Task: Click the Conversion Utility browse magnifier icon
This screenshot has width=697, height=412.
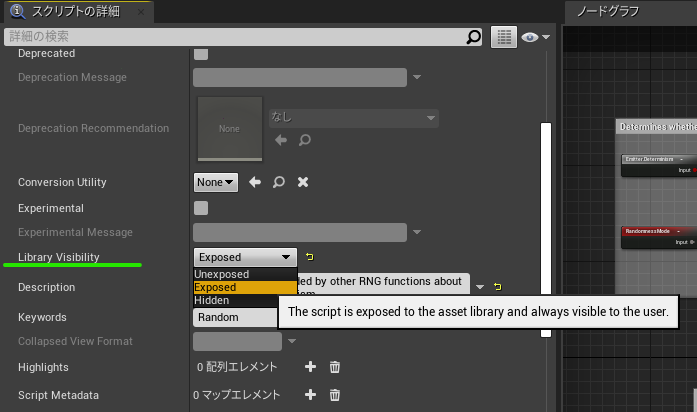Action: click(279, 182)
